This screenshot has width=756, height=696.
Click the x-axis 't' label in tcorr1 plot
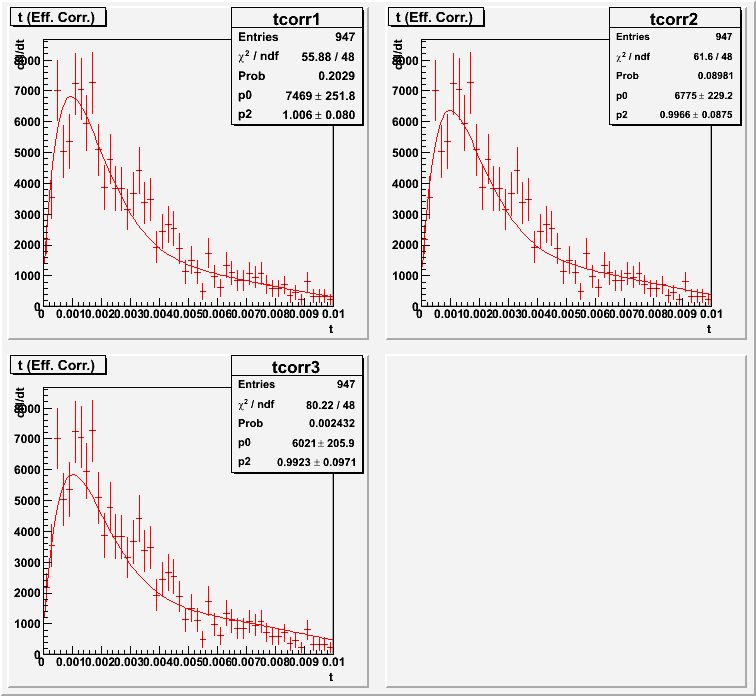tap(330, 328)
